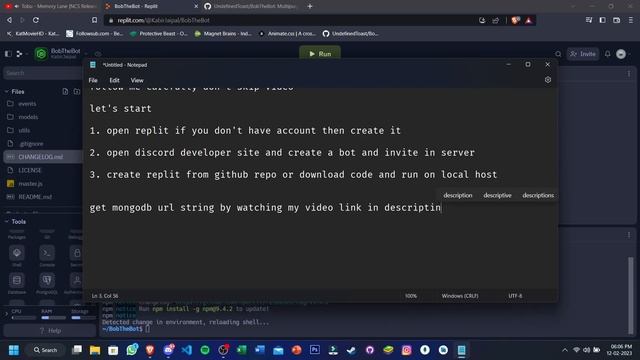Open the Edit menu in Notepad
This screenshot has height=360, width=640.
pos(114,80)
